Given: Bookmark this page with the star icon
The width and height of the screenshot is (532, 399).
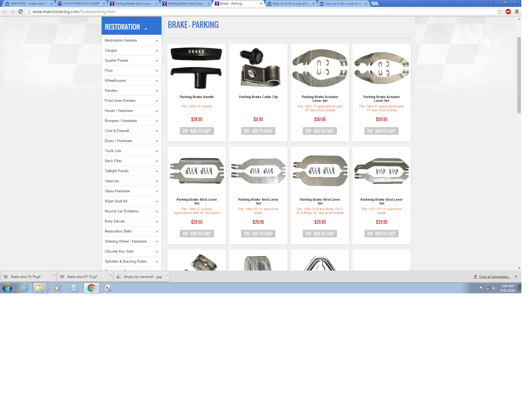Looking at the screenshot, I should coord(499,11).
